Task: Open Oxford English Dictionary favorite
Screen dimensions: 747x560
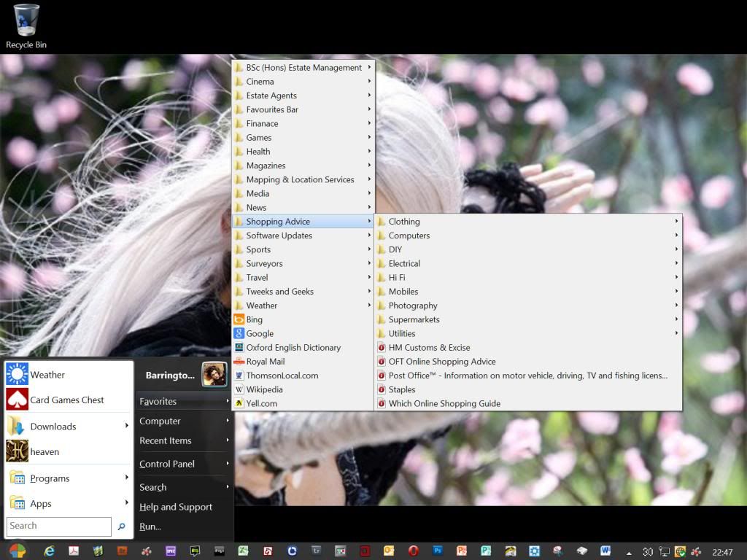Action: click(x=303, y=348)
